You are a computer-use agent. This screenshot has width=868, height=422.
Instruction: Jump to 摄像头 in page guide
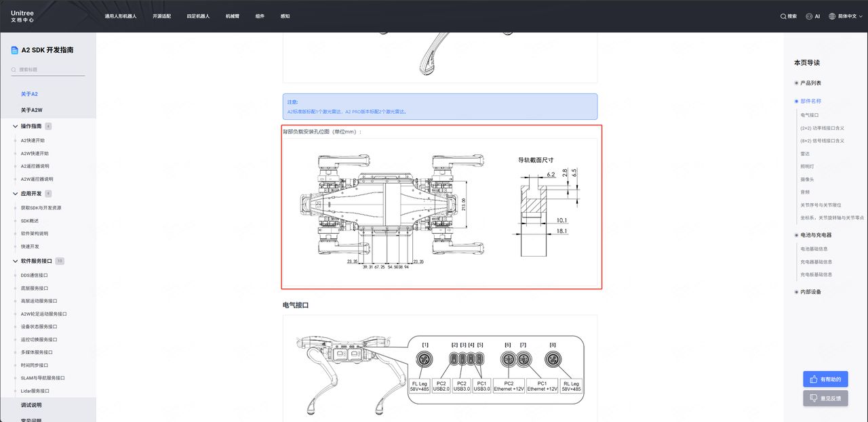(807, 180)
